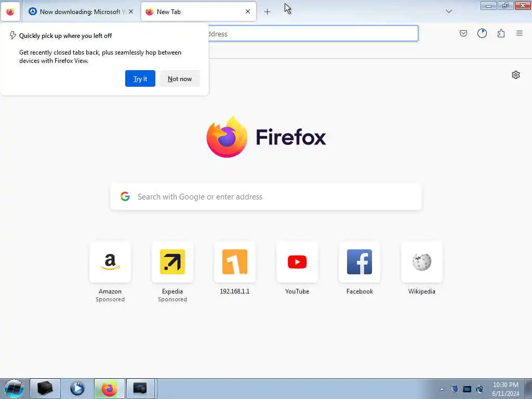532x399 pixels.
Task: Click the Amazon label text
Action: [x=110, y=291]
